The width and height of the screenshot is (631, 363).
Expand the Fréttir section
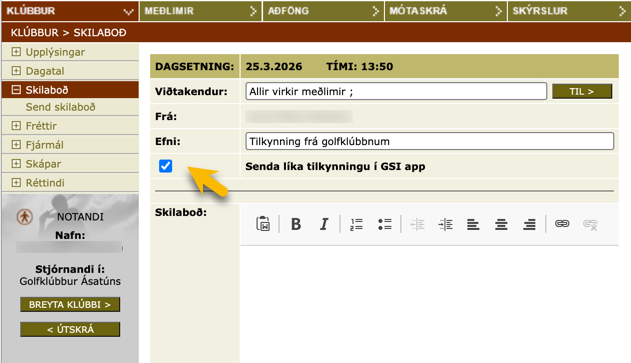(x=16, y=126)
